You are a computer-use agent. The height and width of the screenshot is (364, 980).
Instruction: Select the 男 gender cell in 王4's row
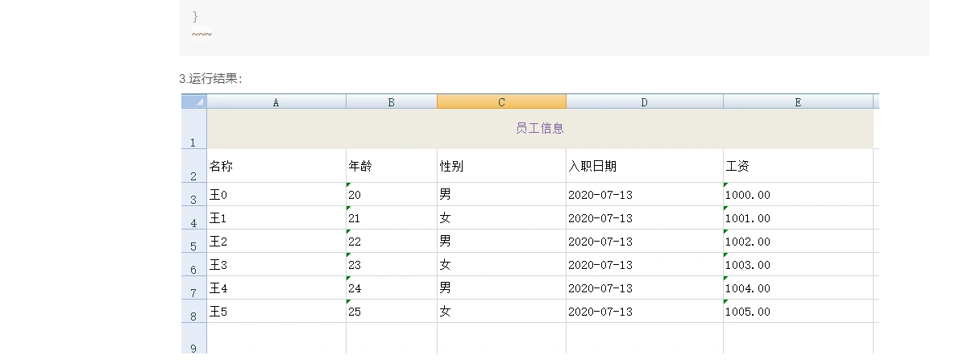click(x=501, y=288)
